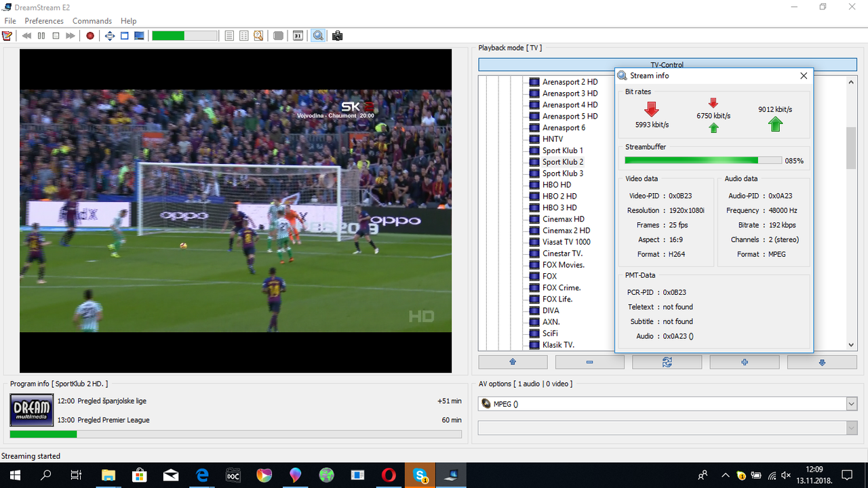Screen dimensions: 868x488
Task: Close the Stream info popup
Action: (804, 76)
